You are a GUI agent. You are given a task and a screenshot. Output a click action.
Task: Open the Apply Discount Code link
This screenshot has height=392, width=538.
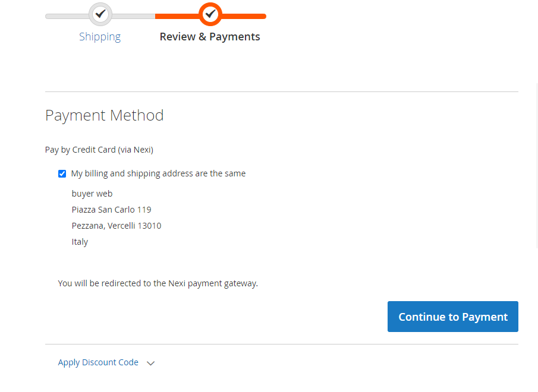point(98,362)
